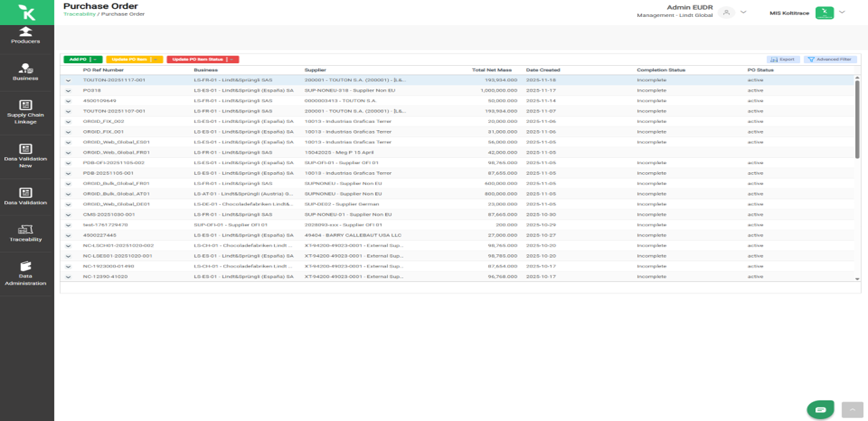Sort by Total Net Mass column header

(x=492, y=70)
